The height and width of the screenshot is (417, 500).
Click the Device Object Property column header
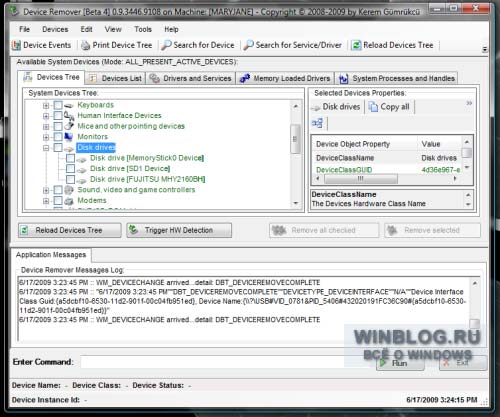[x=365, y=144]
